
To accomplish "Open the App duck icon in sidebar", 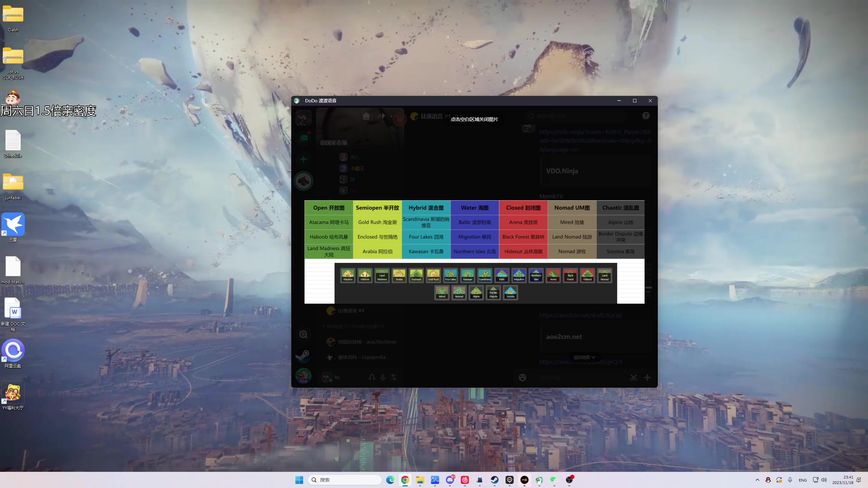I will (303, 376).
